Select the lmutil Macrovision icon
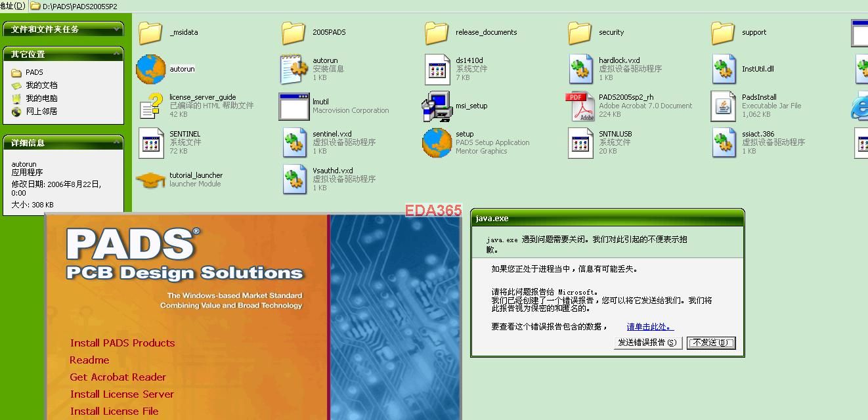The height and width of the screenshot is (420, 868). pos(294,106)
